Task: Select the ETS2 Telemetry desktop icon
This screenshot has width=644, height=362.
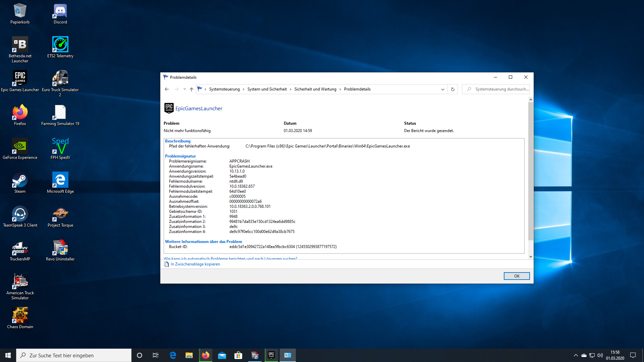Action: 60,47
